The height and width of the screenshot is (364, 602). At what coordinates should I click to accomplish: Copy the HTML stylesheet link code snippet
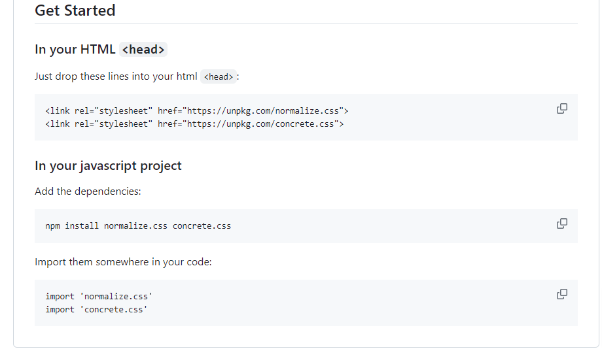(561, 108)
